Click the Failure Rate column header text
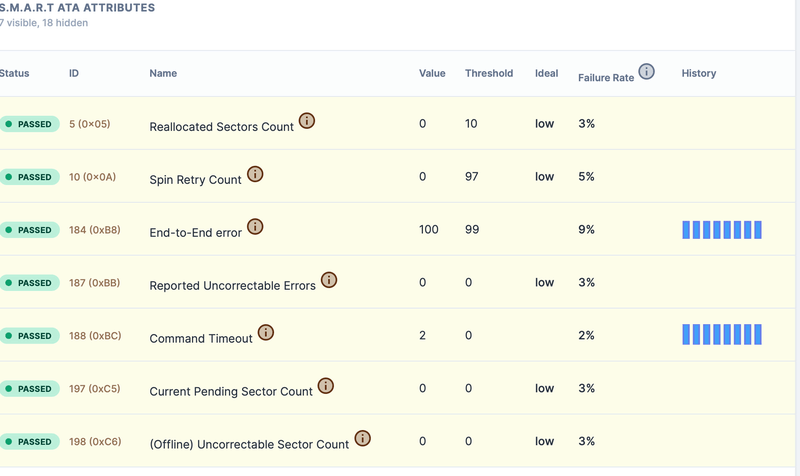The height and width of the screenshot is (476, 800). [606, 78]
